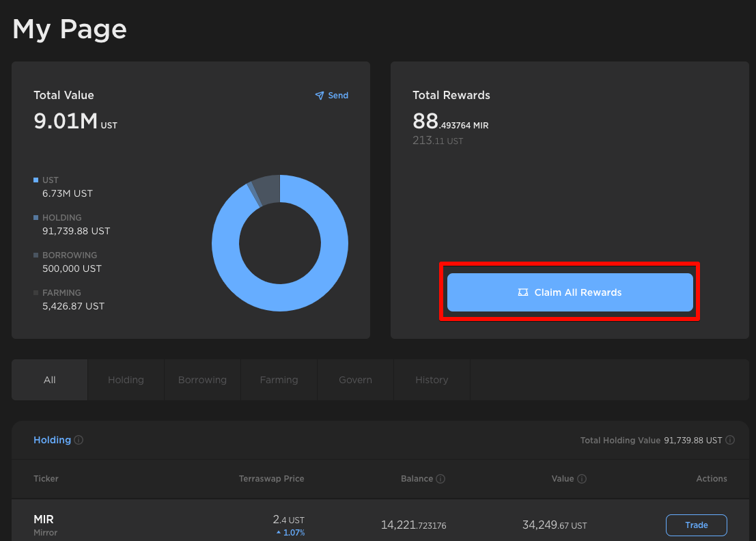Select the Borrowing tab
The image size is (756, 541).
click(202, 380)
